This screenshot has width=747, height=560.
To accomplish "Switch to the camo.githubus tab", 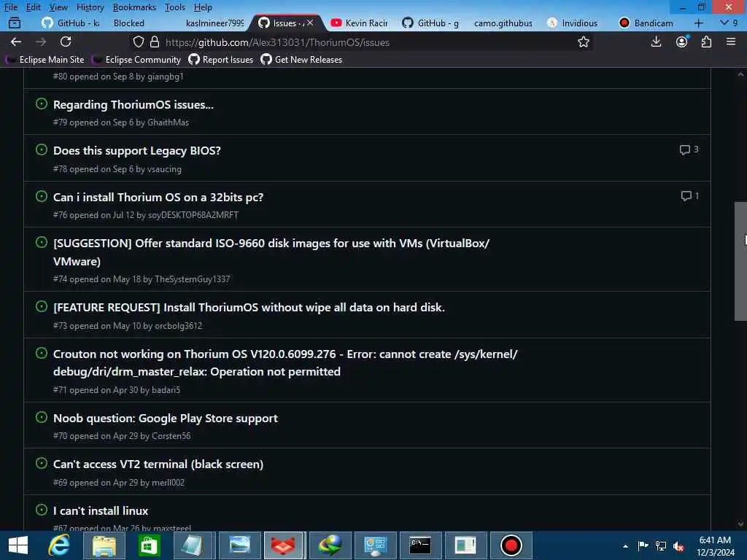I will (503, 23).
